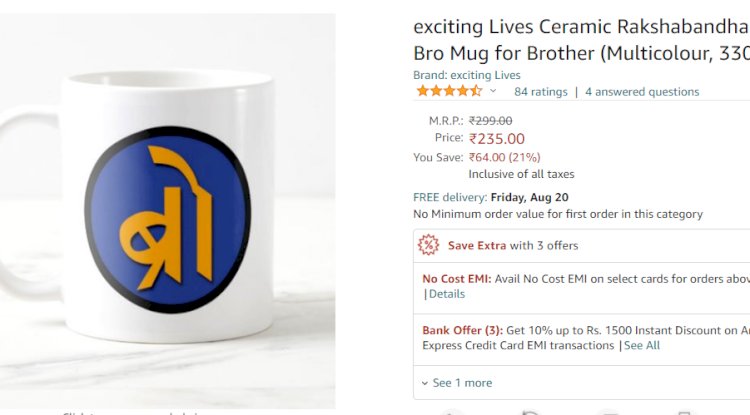Click the struck-through ₹299.00 M.R.P.

[x=490, y=121]
